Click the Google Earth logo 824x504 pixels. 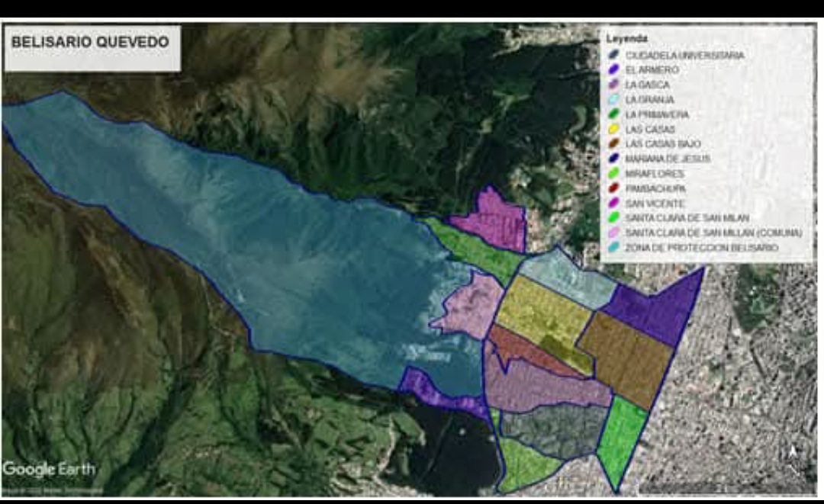pyautogui.click(x=49, y=469)
